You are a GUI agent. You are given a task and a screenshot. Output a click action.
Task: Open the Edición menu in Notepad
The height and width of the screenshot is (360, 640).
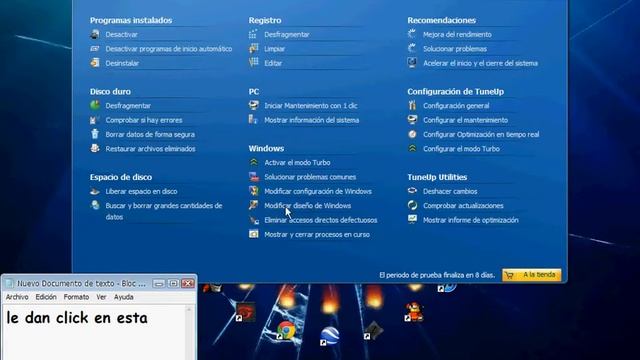(x=46, y=297)
